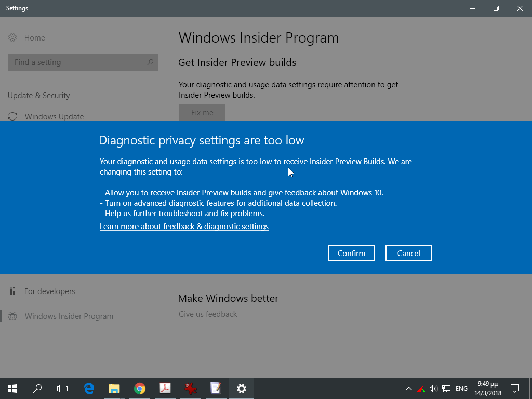The width and height of the screenshot is (532, 399).
Task: Close the Settings window
Action: point(520,8)
